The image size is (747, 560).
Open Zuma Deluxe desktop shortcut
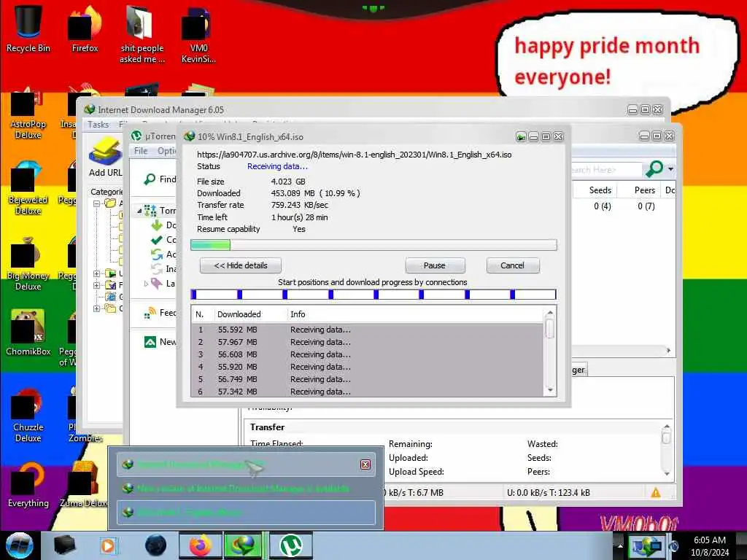[85, 485]
